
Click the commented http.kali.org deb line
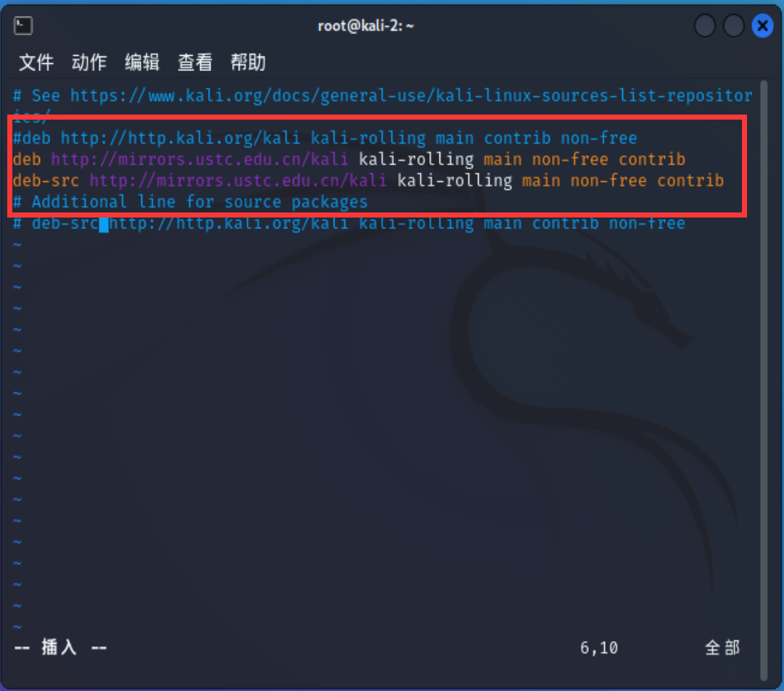coord(319,138)
